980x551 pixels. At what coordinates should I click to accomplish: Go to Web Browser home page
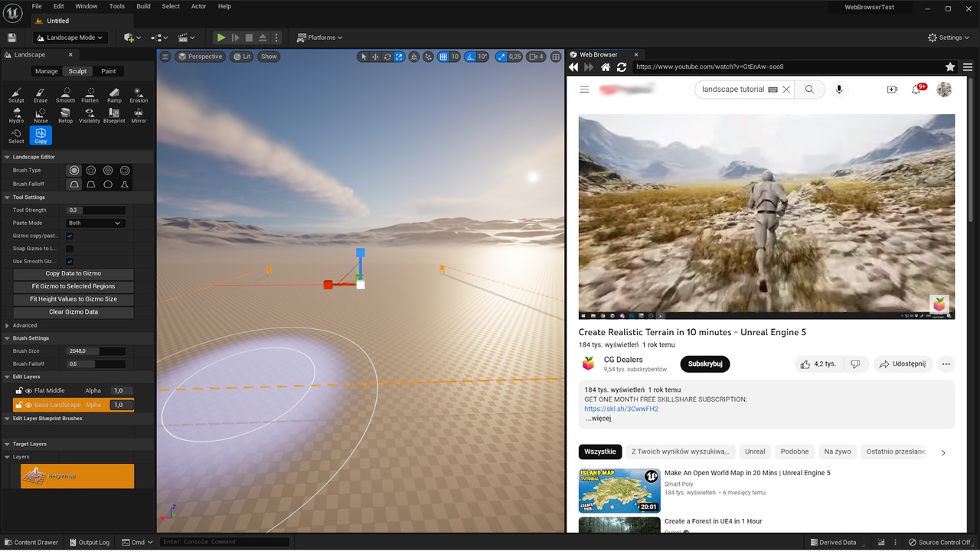tap(605, 67)
